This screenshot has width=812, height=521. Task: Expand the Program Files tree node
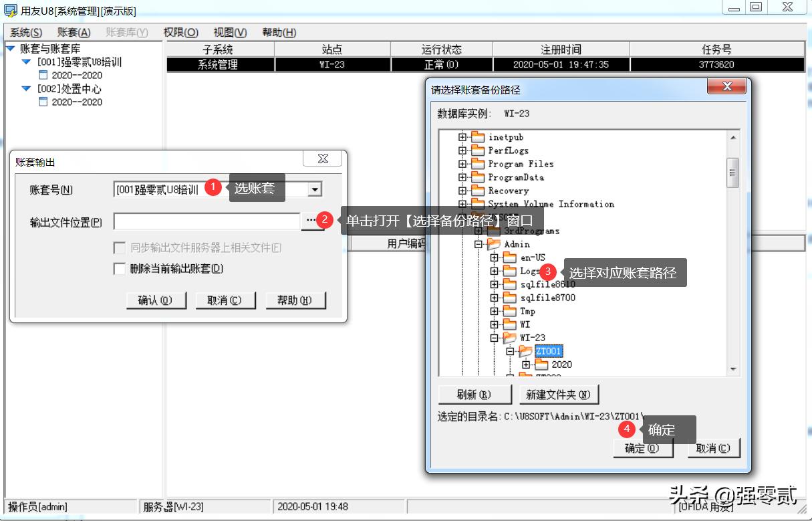click(462, 164)
